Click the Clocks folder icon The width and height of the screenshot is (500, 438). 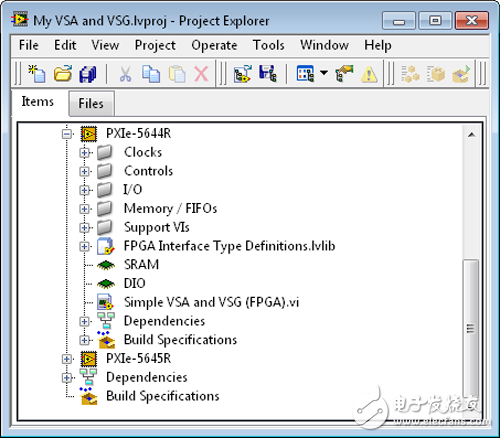point(105,152)
